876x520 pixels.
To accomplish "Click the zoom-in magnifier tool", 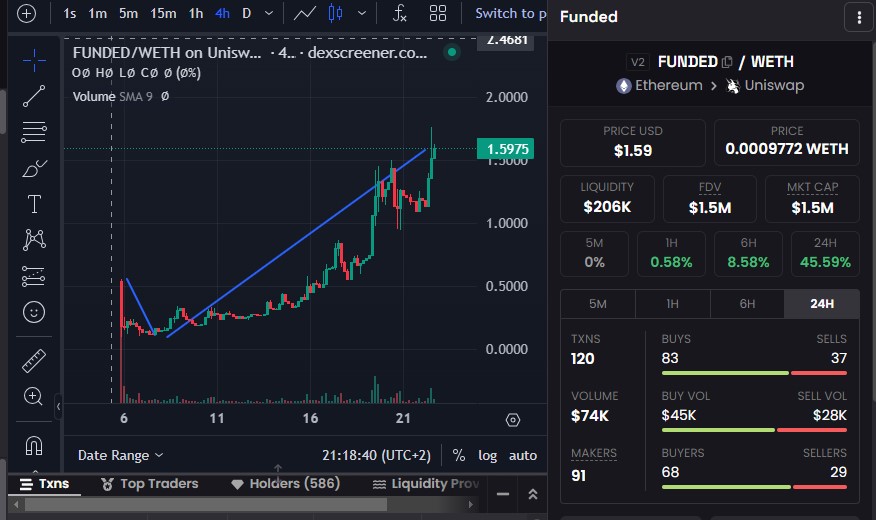I will pos(34,396).
